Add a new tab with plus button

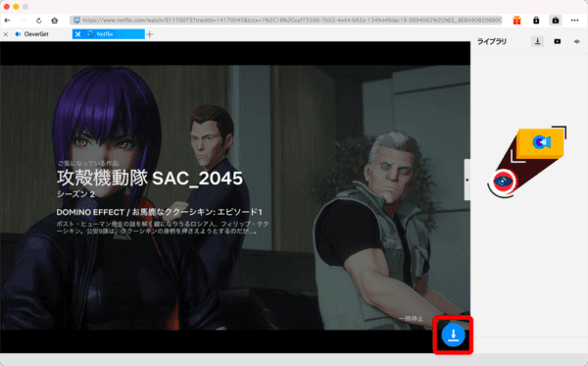[x=150, y=34]
